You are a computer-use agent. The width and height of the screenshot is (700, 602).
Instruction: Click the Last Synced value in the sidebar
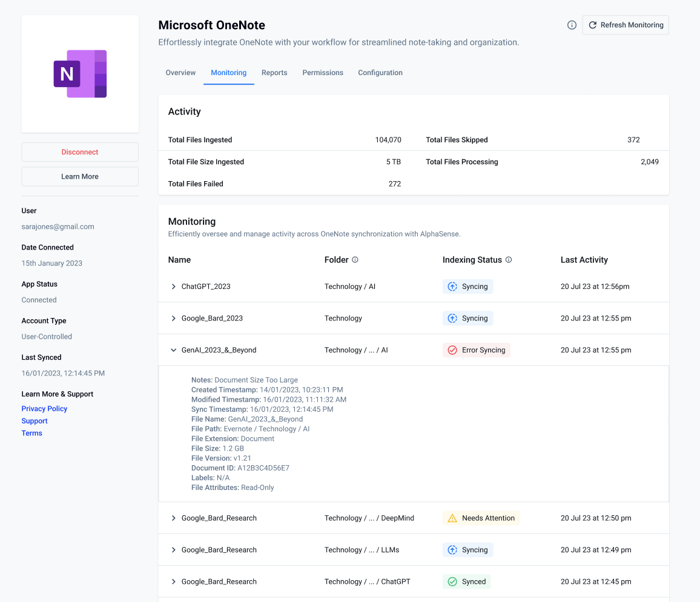coord(63,373)
